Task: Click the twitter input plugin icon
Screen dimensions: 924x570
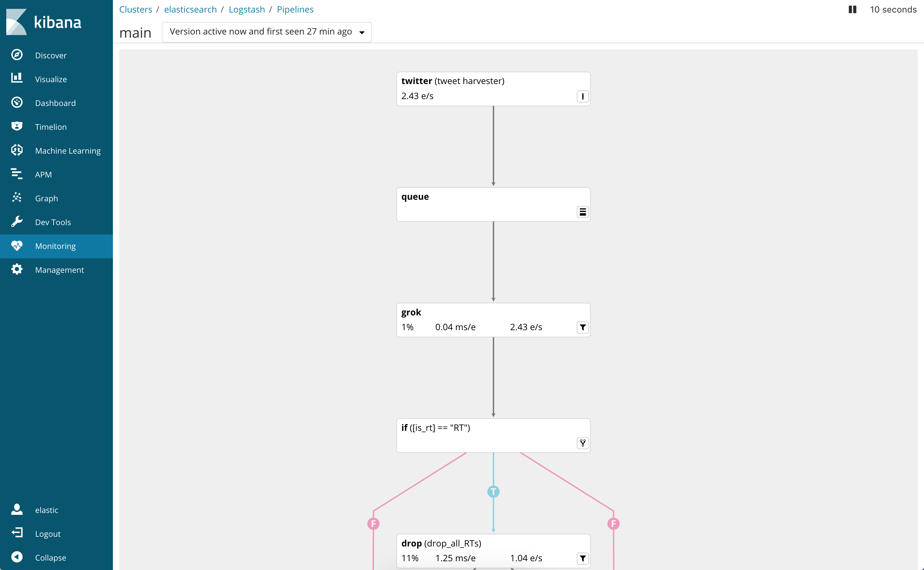Action: click(x=582, y=97)
